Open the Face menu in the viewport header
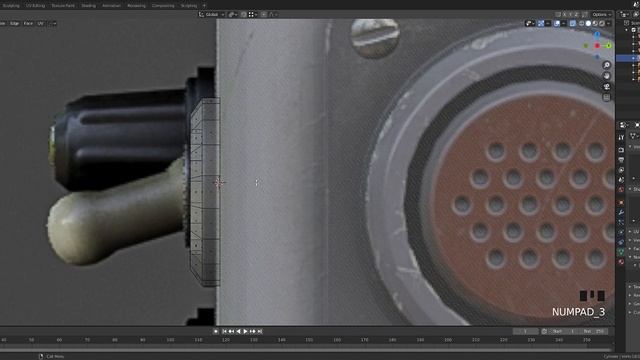The height and width of the screenshot is (360, 640). point(28,23)
